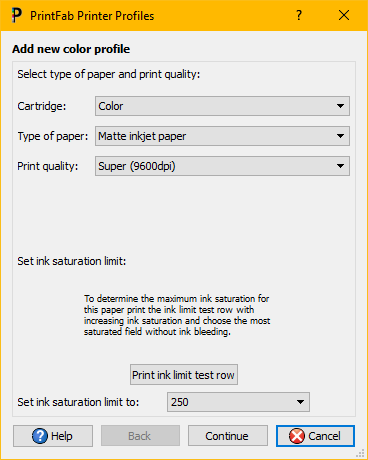Click the 'Set ink saturation limit to:' label
This screenshot has height=460, width=368.
point(78,402)
